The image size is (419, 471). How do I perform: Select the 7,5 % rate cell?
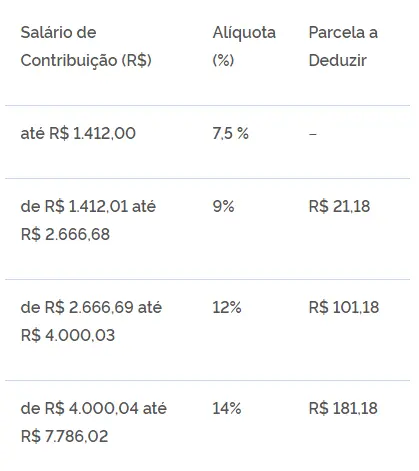231,133
